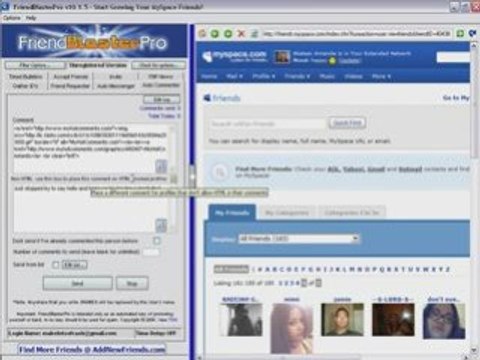Open the Mail dropdown in MySpace navigation
The height and width of the screenshot is (360, 480).
coord(234,76)
